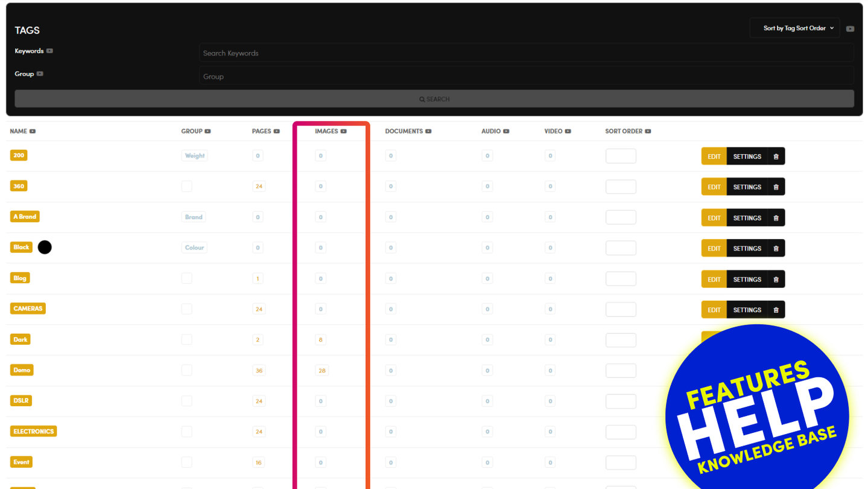Open the Demo tag's 28 images count
The width and height of the screenshot is (868, 489).
322,371
